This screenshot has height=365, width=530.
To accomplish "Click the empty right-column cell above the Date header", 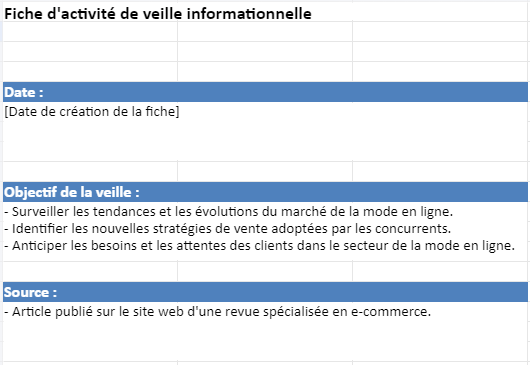I will click(x=440, y=71).
